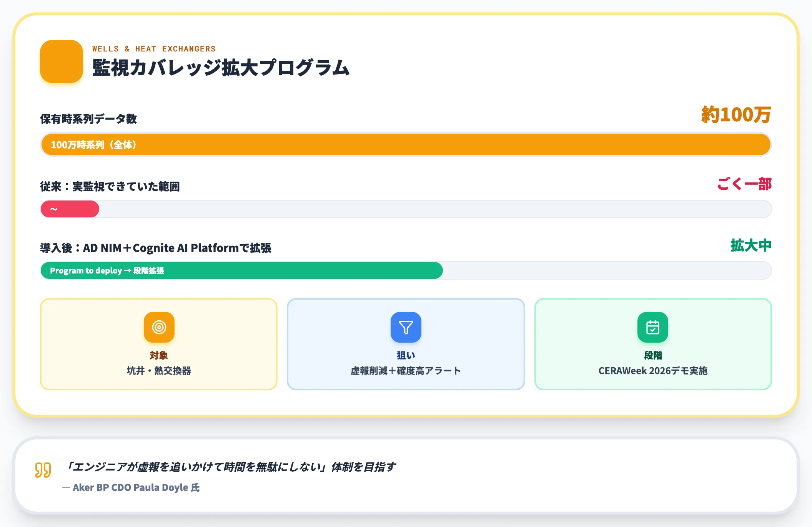Click the red ごく一部 status label
Screen dimensions: 812x527
point(744,184)
